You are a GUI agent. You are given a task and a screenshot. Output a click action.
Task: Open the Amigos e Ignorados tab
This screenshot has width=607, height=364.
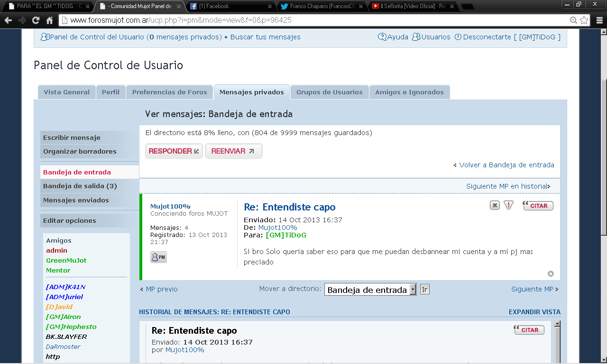(x=409, y=92)
